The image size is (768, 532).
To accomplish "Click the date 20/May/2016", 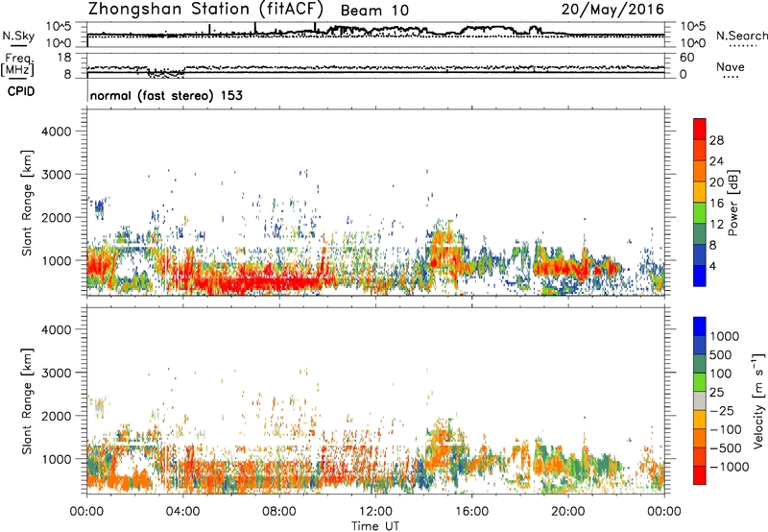I will point(612,10).
